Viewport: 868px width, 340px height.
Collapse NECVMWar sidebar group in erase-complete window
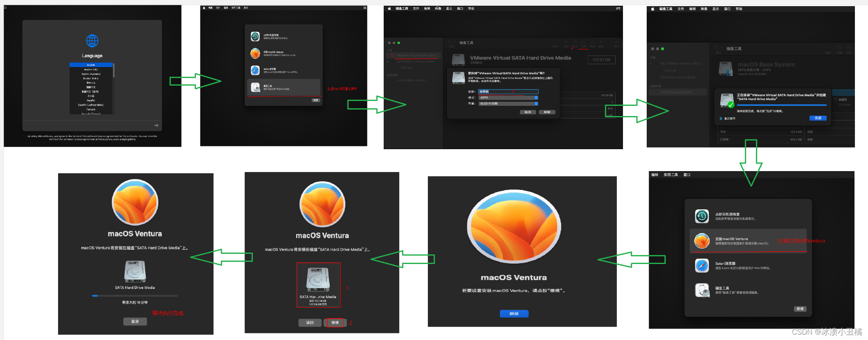pos(651,64)
